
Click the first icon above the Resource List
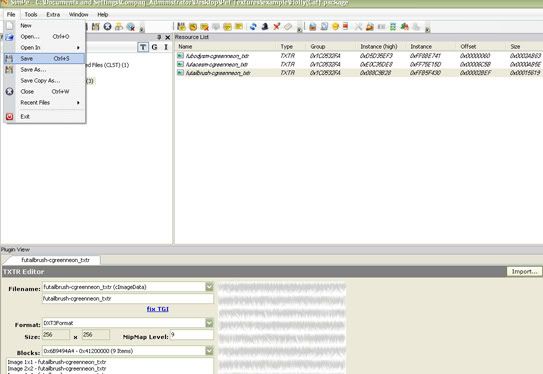[x=181, y=27]
